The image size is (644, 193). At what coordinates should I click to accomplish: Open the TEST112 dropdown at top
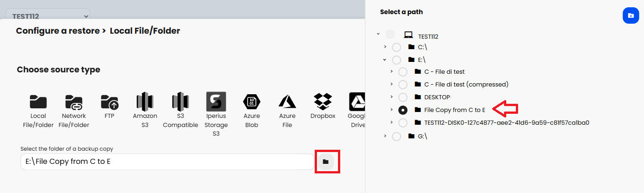pyautogui.click(x=48, y=16)
